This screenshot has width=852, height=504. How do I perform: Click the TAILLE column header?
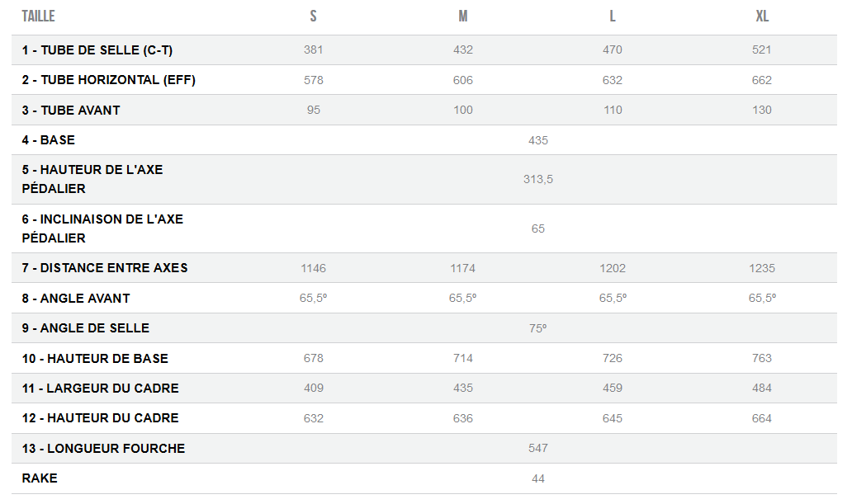click(38, 16)
